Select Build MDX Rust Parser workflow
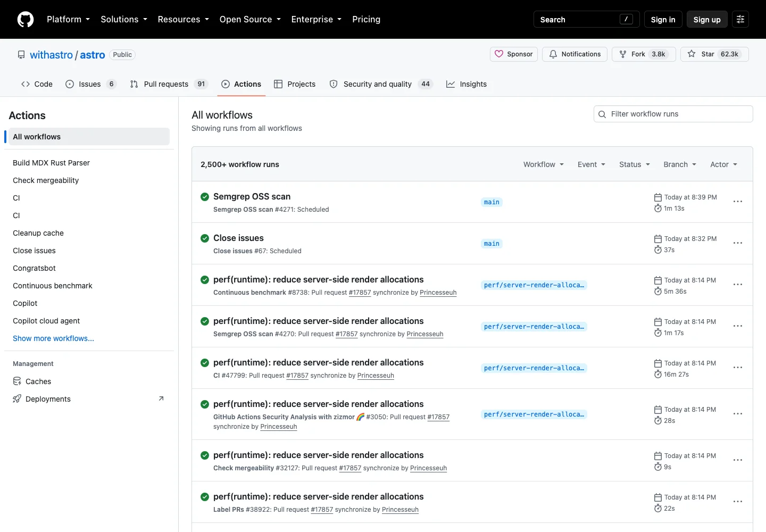766x532 pixels. pos(89,163)
